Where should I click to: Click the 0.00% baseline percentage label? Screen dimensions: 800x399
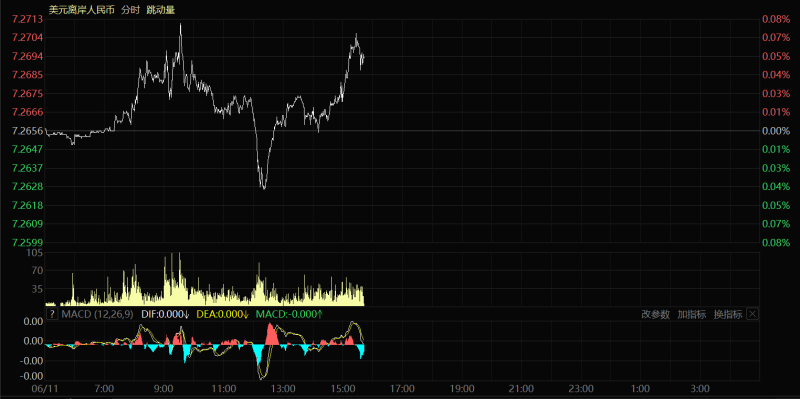coord(776,131)
